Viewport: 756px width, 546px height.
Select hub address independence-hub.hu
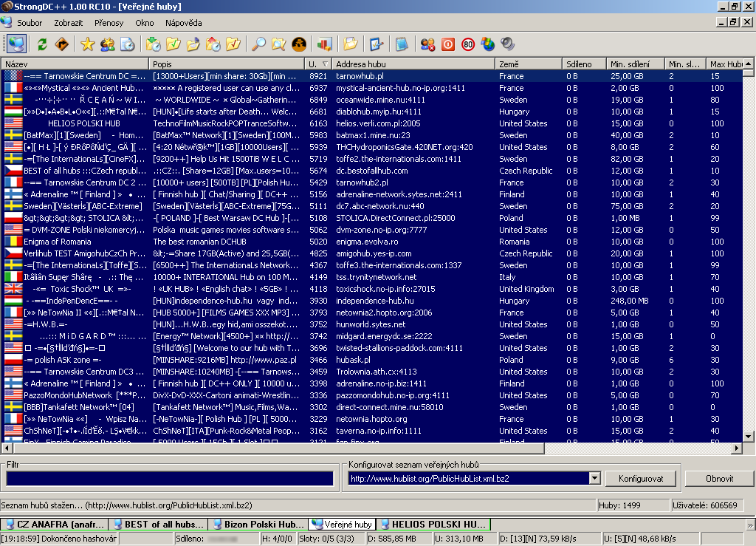(374, 301)
